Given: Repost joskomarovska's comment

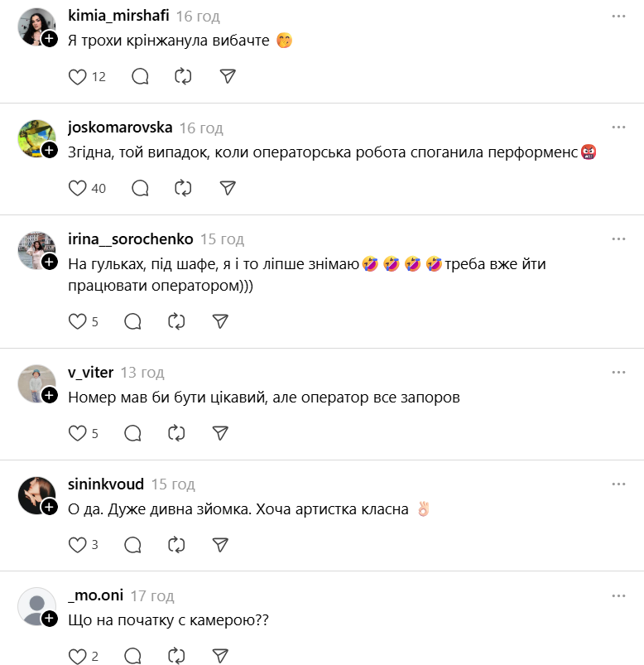Looking at the screenshot, I should pyautogui.click(x=184, y=188).
